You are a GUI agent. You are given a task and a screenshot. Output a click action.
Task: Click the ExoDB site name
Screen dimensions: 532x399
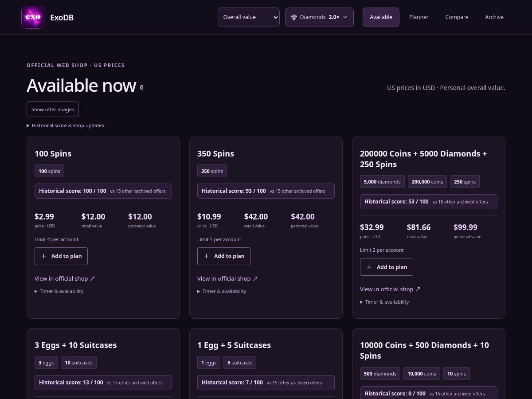click(x=62, y=18)
